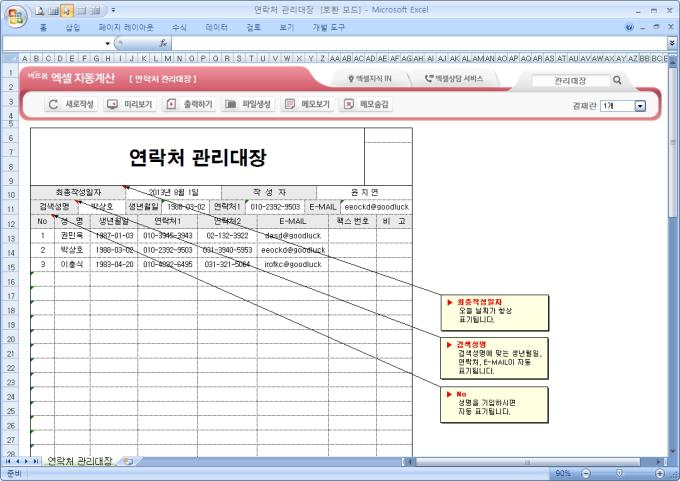
Task: Click the zoom out minus icon
Action: [586, 473]
